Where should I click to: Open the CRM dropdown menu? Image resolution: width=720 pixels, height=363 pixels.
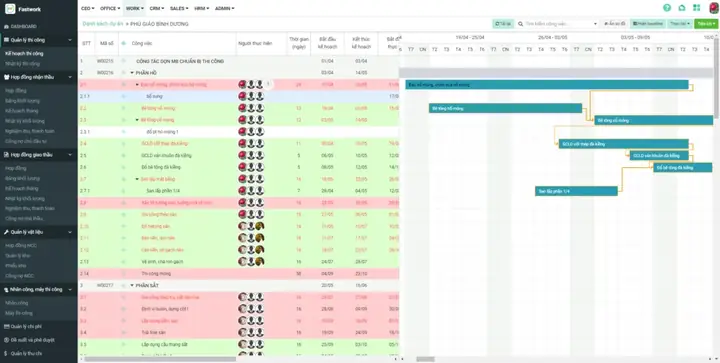pyautogui.click(x=157, y=8)
